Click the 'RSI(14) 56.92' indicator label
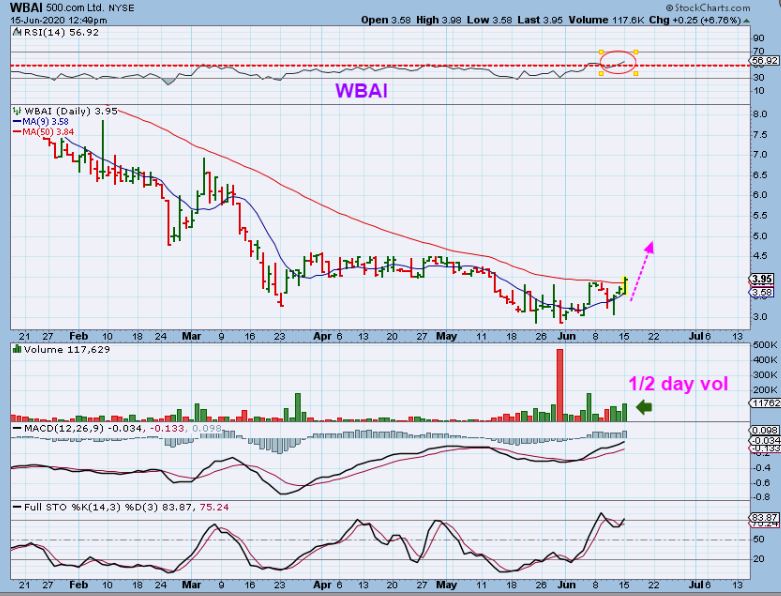The width and height of the screenshot is (781, 596). click(61, 32)
